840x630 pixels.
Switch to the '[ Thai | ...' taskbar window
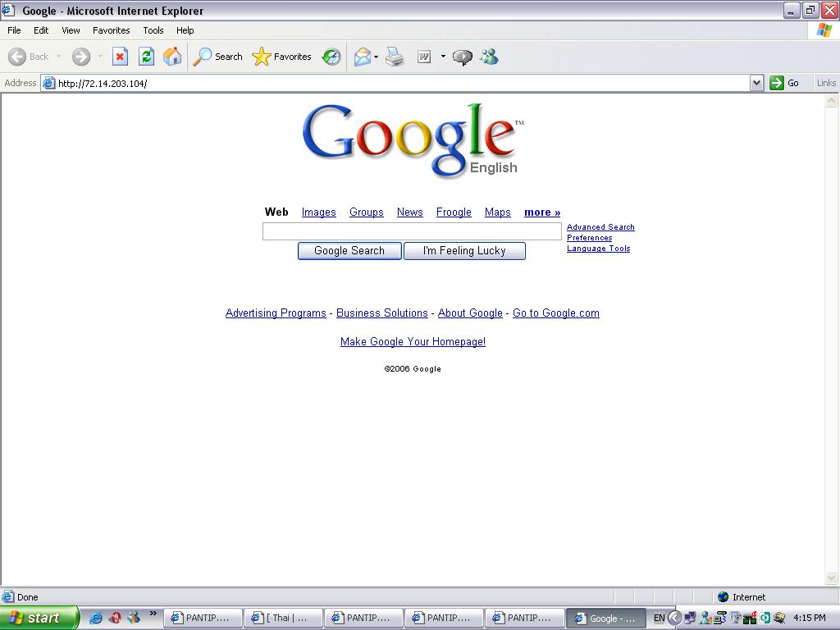[283, 618]
